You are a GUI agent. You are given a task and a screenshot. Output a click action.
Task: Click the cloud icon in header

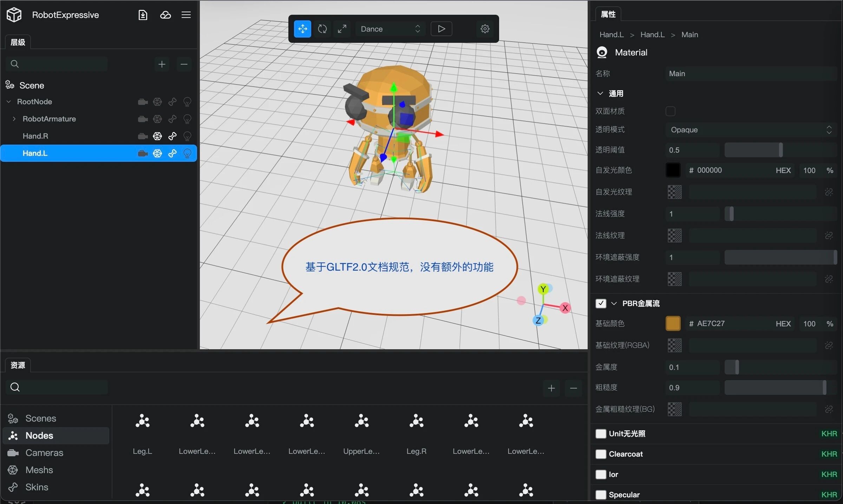click(165, 15)
